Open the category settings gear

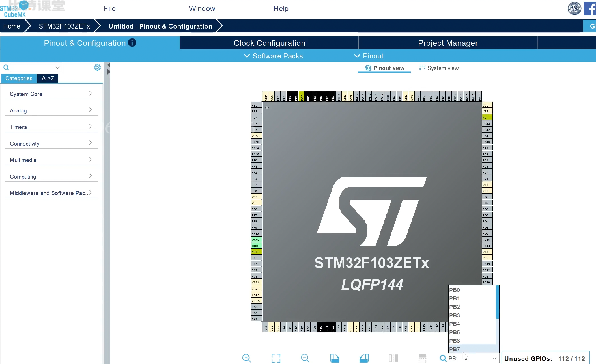tap(97, 67)
